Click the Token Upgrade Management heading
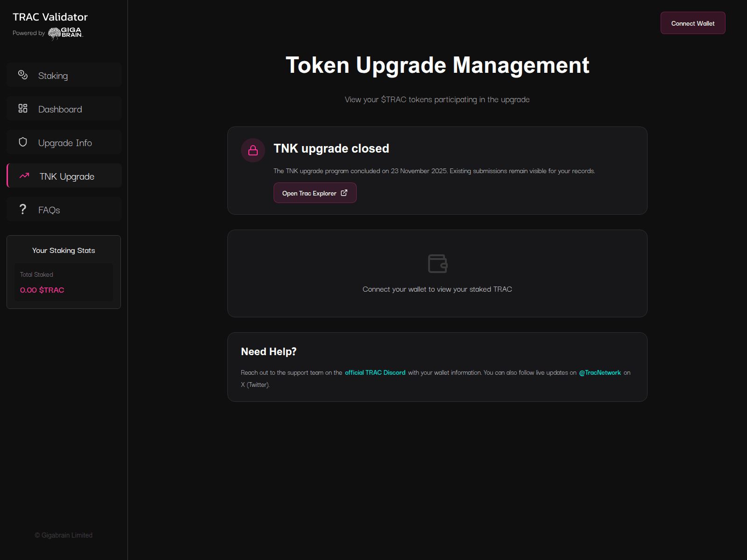Image resolution: width=747 pixels, height=560 pixels. tap(437, 65)
